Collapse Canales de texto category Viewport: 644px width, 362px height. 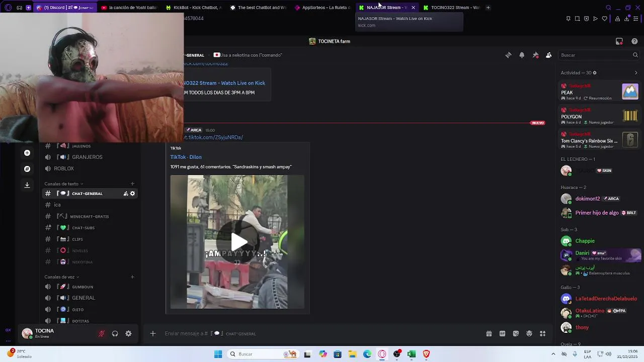click(x=64, y=184)
